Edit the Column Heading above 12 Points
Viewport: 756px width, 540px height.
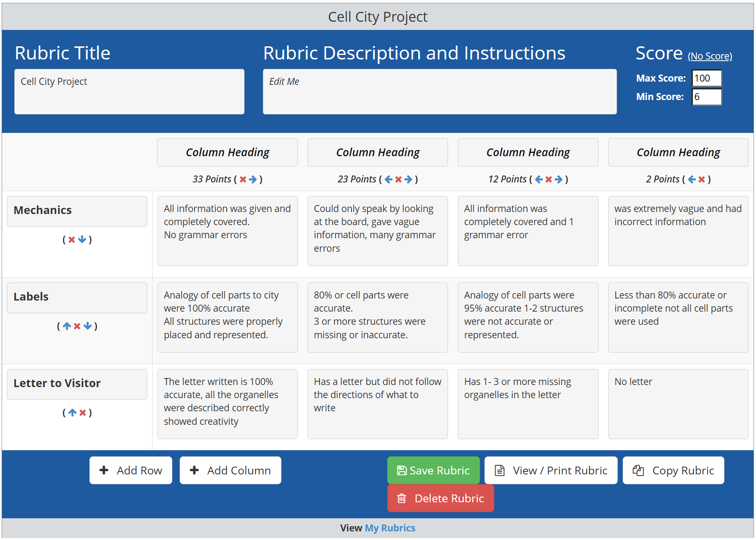click(528, 153)
